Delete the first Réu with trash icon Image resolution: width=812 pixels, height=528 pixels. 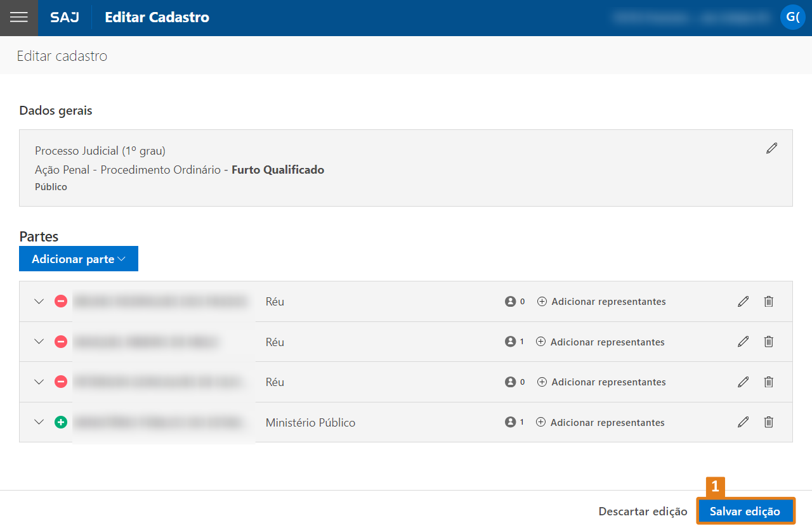[x=768, y=302]
